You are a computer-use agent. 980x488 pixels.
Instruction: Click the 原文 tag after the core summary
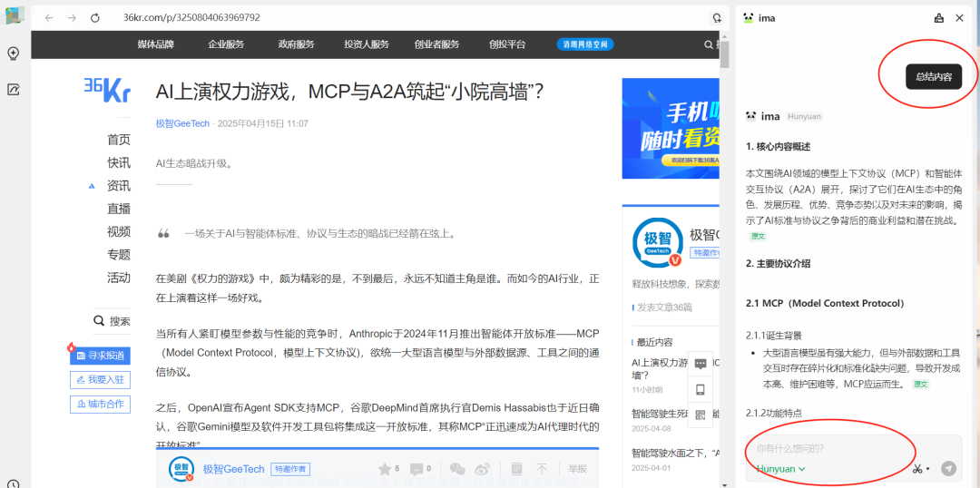[x=758, y=237]
